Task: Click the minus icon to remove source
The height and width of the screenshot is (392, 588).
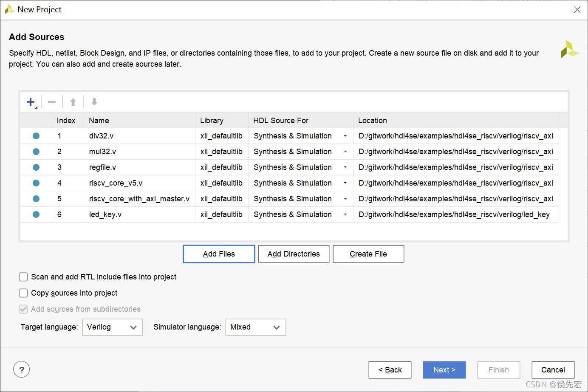Action: [52, 102]
